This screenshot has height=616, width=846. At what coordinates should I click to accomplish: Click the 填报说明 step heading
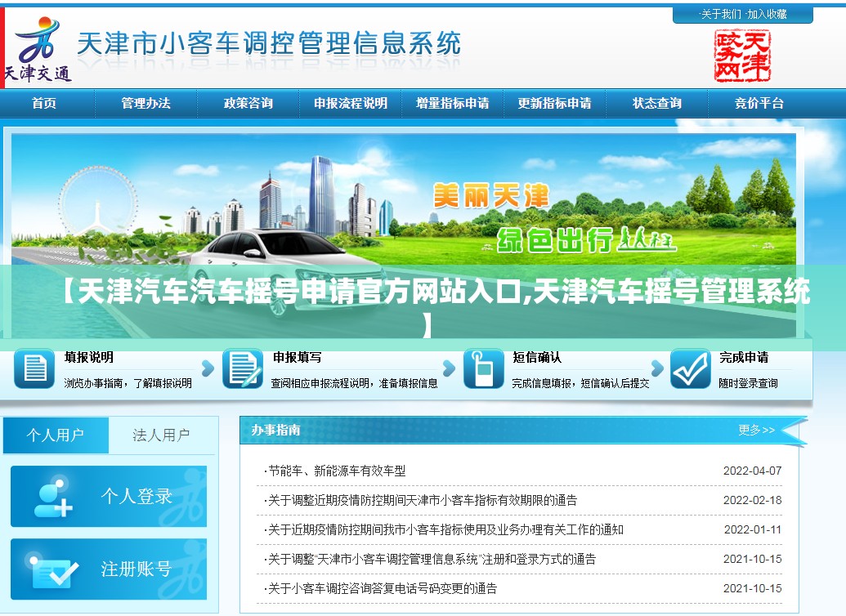coord(89,357)
